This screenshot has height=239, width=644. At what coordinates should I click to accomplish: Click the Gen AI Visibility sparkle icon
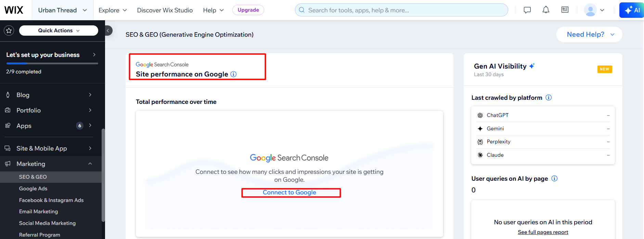point(532,66)
